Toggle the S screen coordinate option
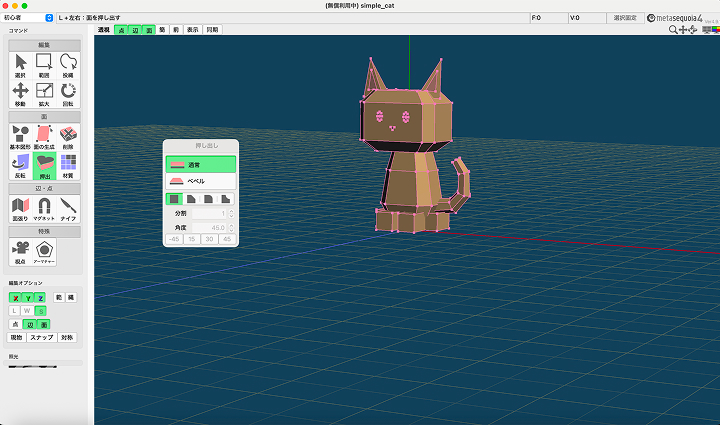720x425 pixels. coord(41,311)
